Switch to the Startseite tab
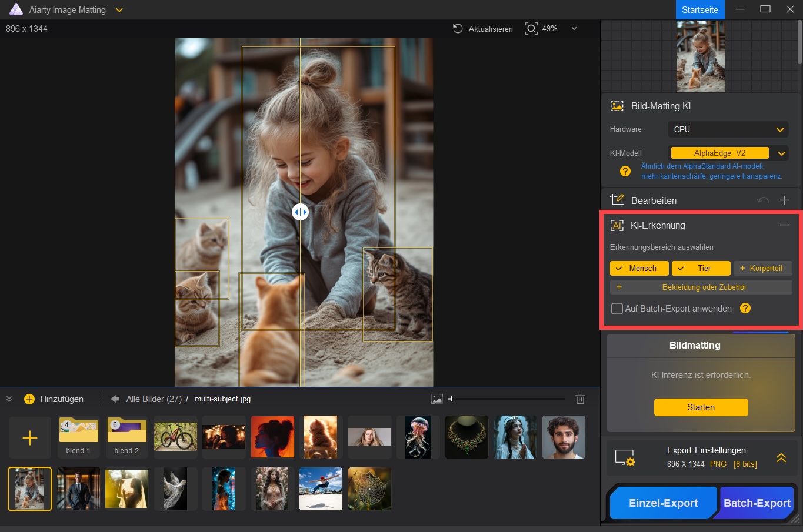 pos(699,10)
